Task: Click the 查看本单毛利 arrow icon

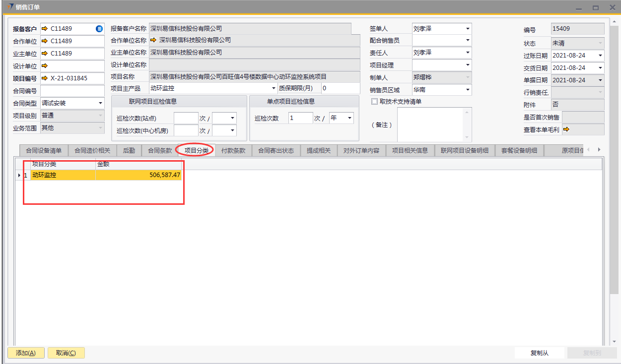Action: pos(566,130)
